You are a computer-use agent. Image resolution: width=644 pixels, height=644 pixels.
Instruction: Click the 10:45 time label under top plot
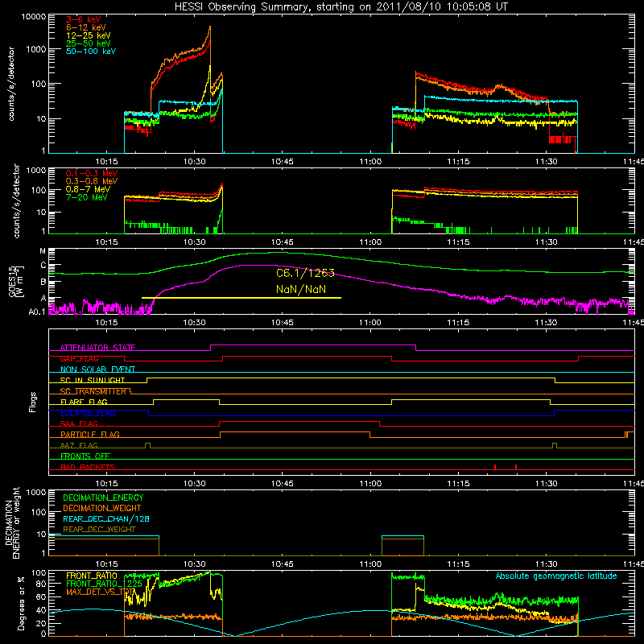(283, 162)
